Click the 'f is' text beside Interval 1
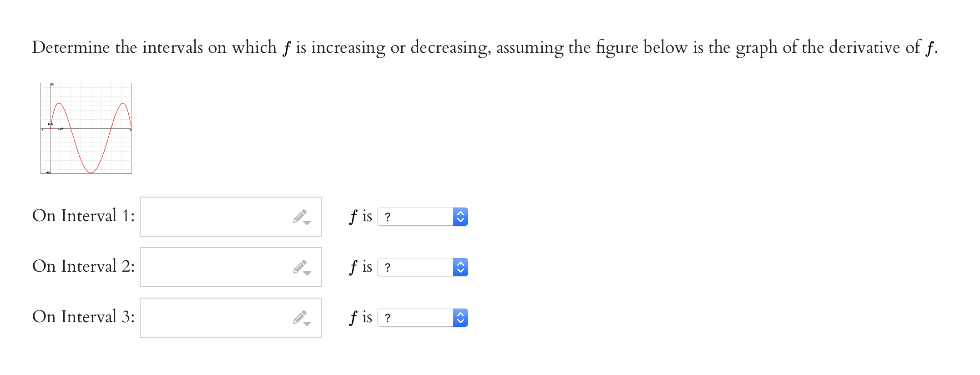Viewport: 980px width, 375px height. click(x=360, y=217)
